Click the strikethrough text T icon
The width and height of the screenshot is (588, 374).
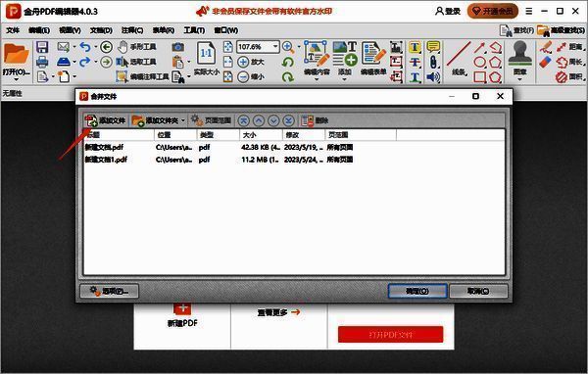(415, 62)
